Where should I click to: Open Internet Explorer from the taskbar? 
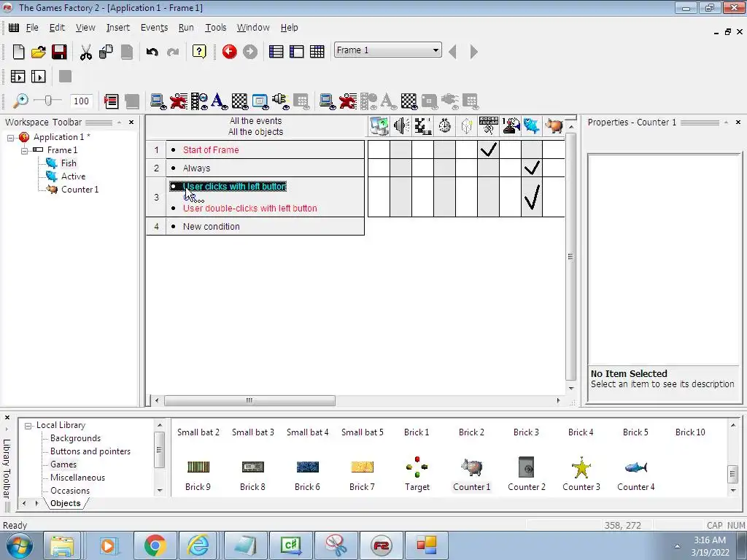(x=198, y=545)
